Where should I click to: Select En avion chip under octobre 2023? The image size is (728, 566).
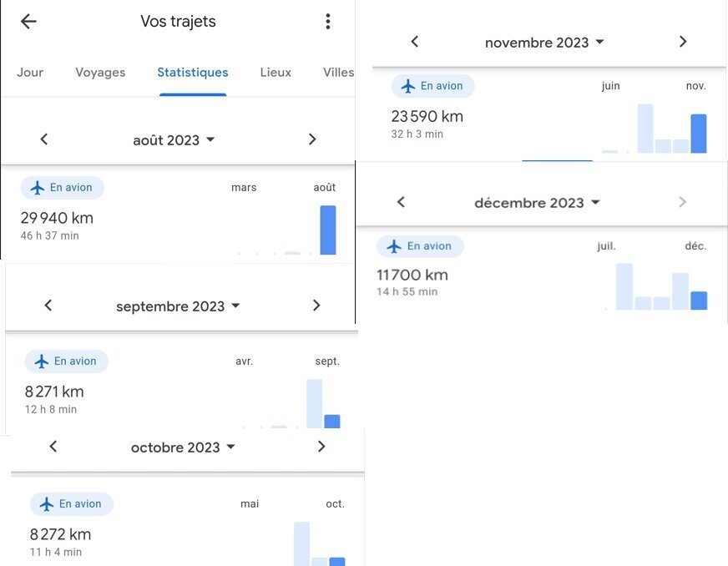[x=72, y=503]
